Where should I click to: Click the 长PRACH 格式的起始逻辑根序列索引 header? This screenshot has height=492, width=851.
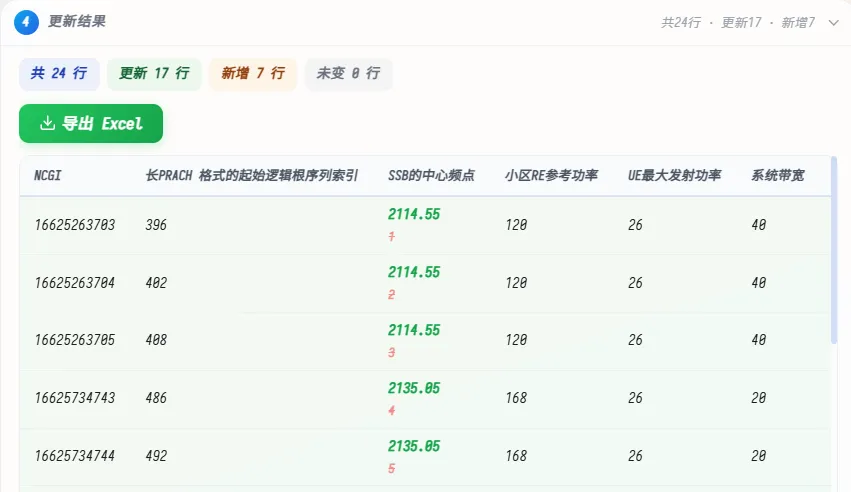252,176
